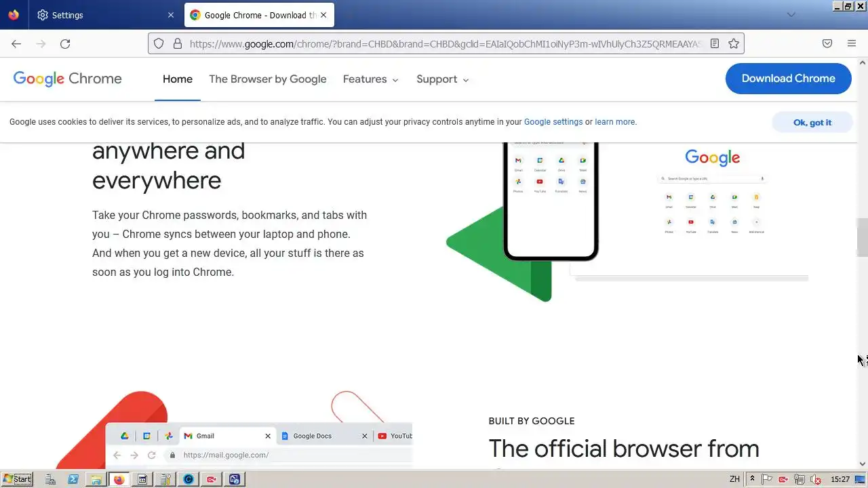The height and width of the screenshot is (488, 868).
Task: Click the page vertical scrollbar thumb
Action: 862,237
